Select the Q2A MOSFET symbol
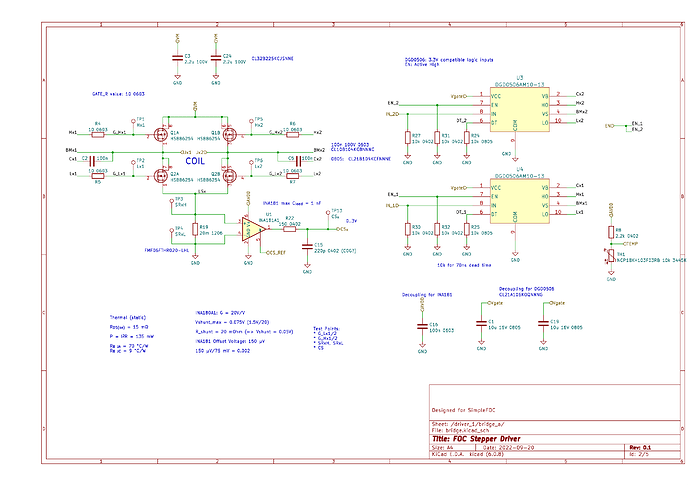The height and width of the screenshot is (487, 690). (x=161, y=176)
